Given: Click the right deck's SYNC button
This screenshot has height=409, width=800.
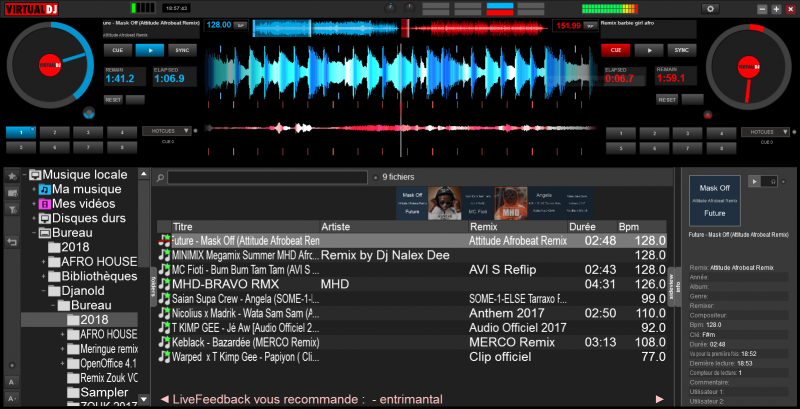Looking at the screenshot, I should tap(682, 50).
